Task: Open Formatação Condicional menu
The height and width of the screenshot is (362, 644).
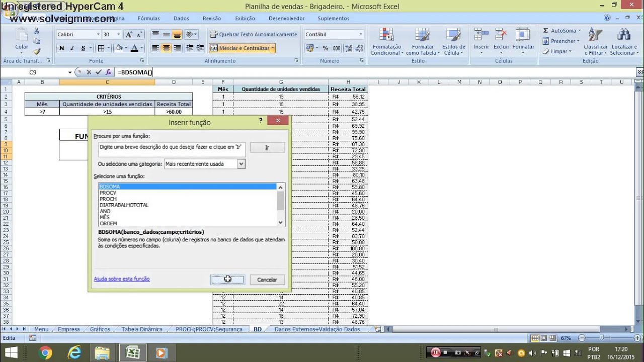Action: (386, 41)
